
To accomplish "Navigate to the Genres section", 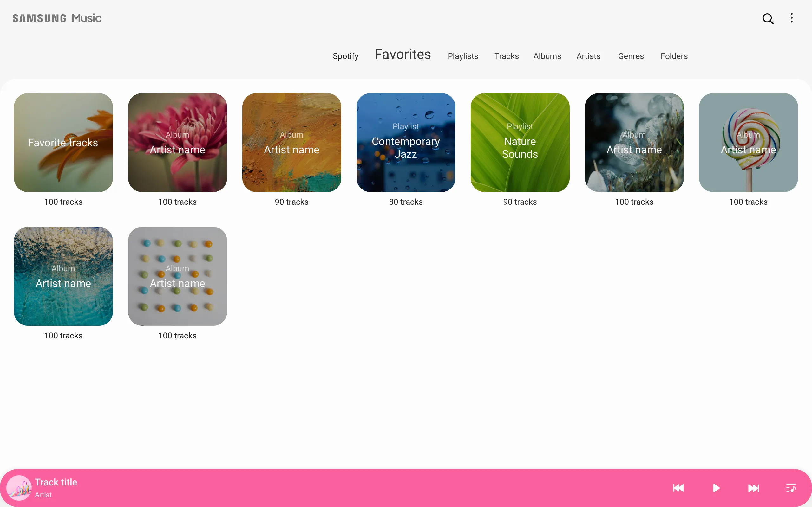I will click(x=630, y=56).
